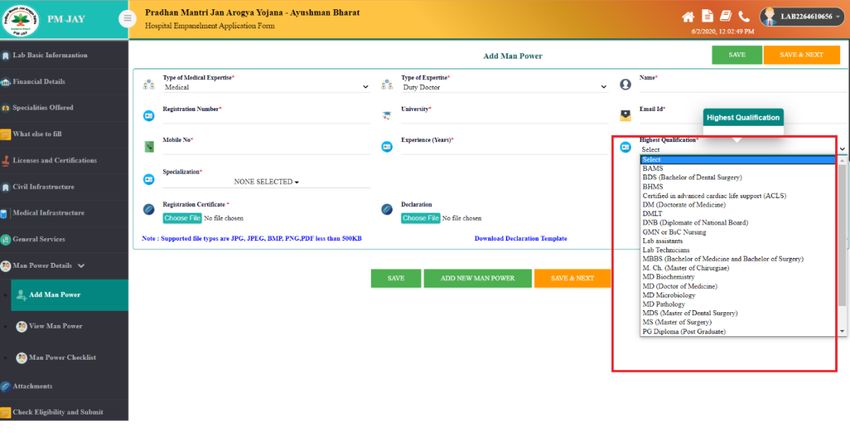Screen dimensions: 850x443
Task: Select M. Ch. (Master of Chirurgiae) option
Action: coord(739,268)
